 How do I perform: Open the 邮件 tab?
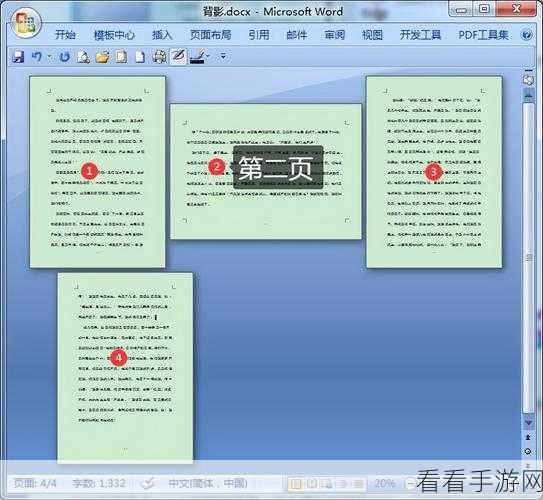(297, 35)
